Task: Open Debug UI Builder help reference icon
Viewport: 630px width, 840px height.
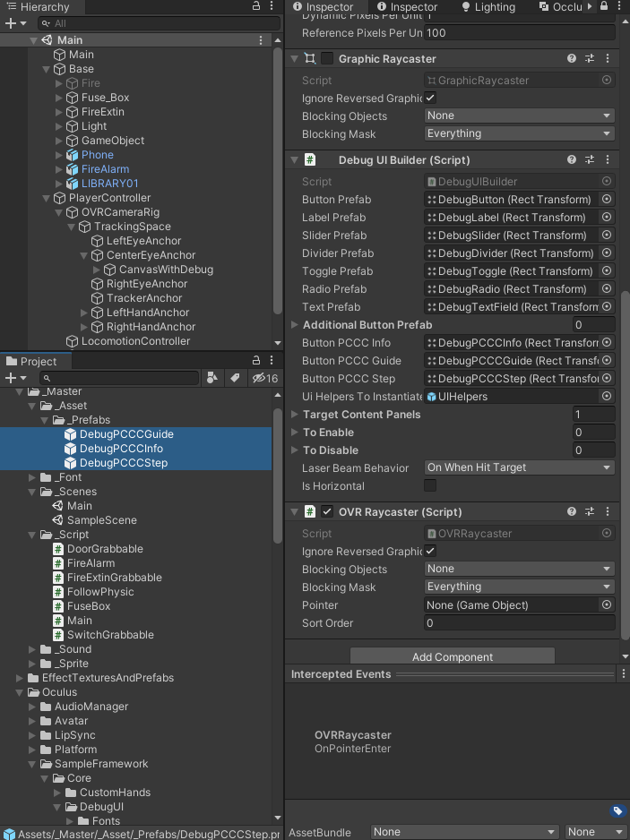Action: [x=572, y=159]
